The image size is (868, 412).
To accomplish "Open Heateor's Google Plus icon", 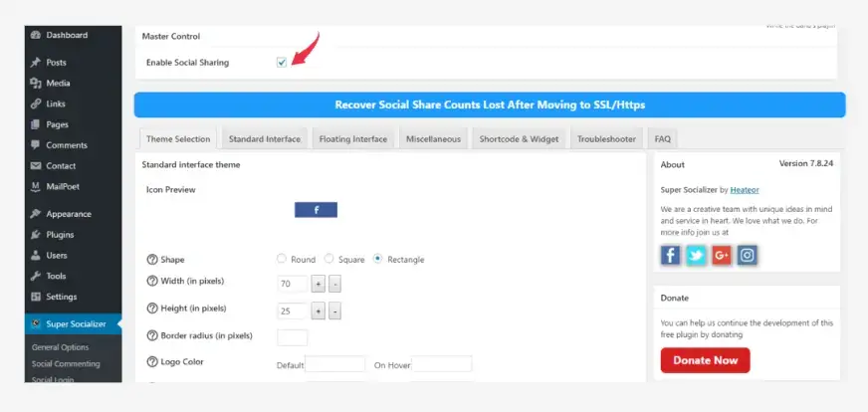I will [722, 256].
